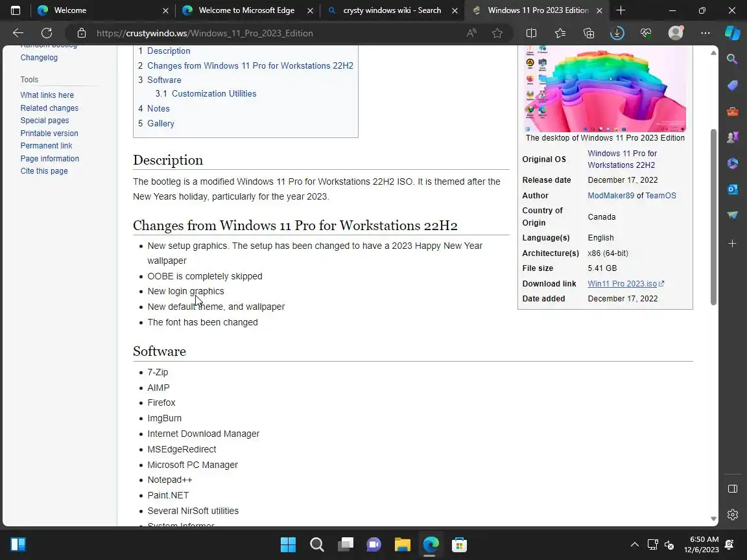Follow Windows 11 Pro for Workstations 22H2 infobox link
Screen dimensions: 747x560
(622, 159)
